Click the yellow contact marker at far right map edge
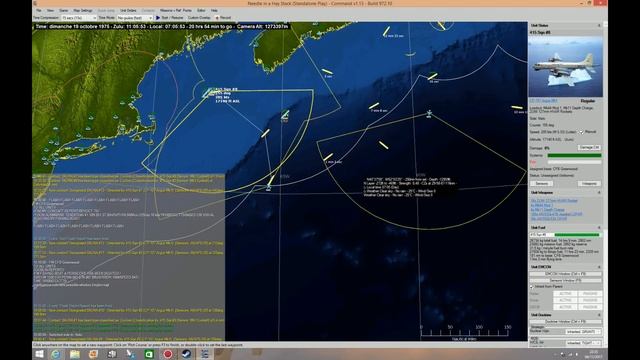 pos(517,108)
